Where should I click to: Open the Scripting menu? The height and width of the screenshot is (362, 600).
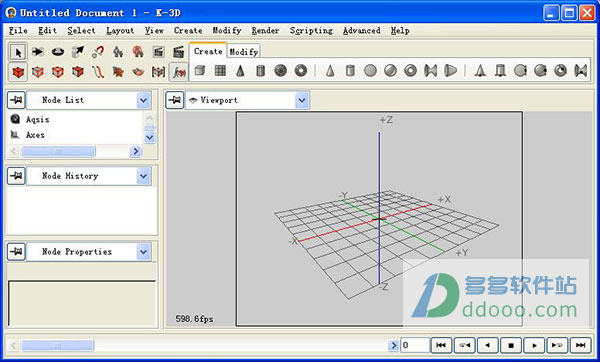(x=311, y=31)
